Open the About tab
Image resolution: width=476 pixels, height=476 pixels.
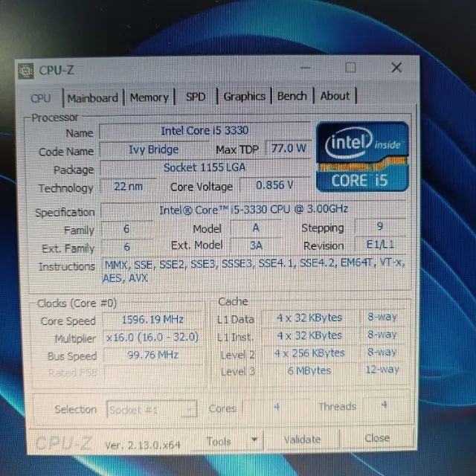coord(335,96)
